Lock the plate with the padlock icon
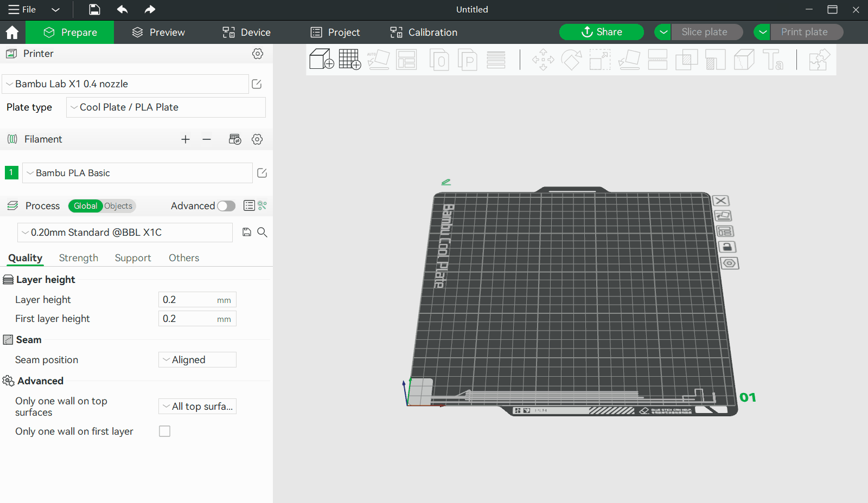Image resolution: width=868 pixels, height=503 pixels. pyautogui.click(x=727, y=247)
